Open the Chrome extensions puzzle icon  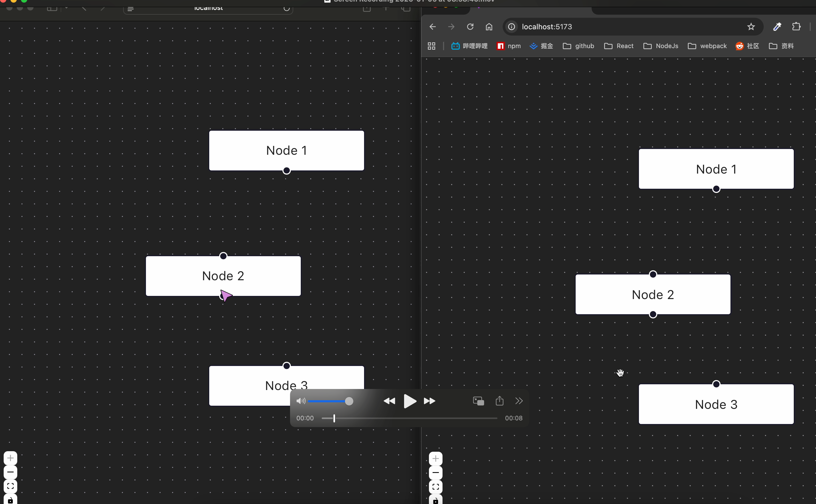coord(796,27)
